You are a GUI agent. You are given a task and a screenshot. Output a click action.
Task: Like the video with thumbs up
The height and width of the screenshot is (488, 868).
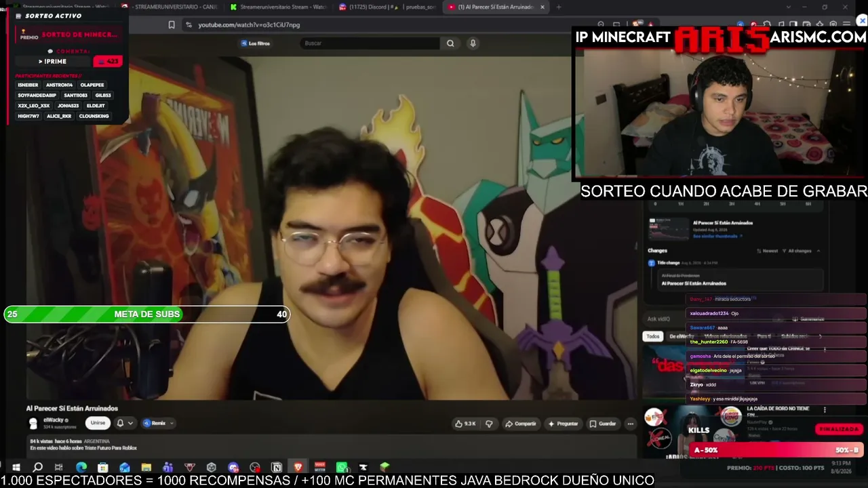pyautogui.click(x=465, y=424)
